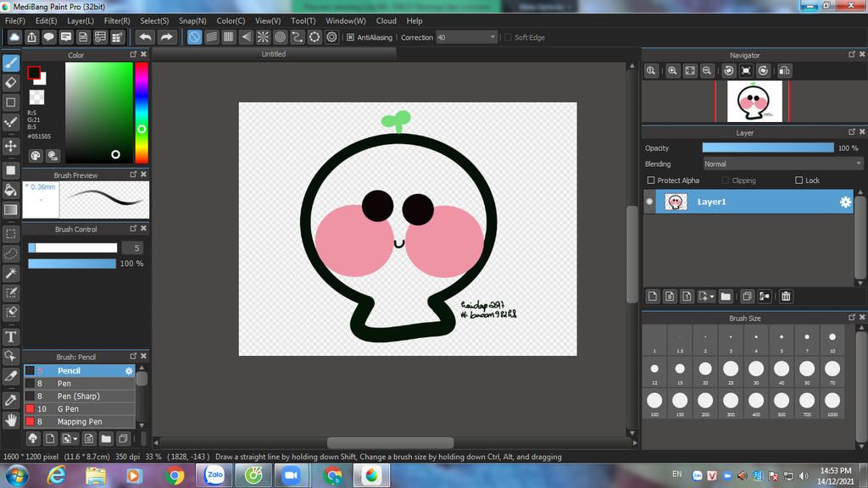Screen dimensions: 868x488
Task: Open the File menu
Action: click(x=15, y=21)
